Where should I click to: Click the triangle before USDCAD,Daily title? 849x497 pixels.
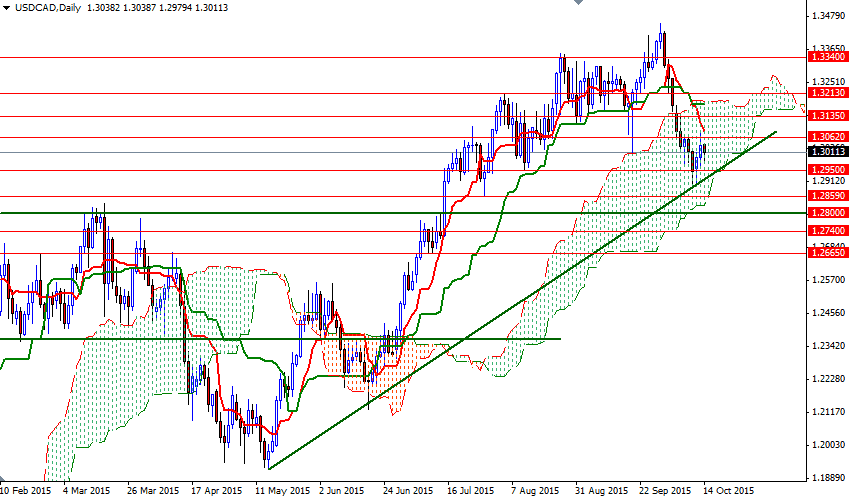coord(6,7)
